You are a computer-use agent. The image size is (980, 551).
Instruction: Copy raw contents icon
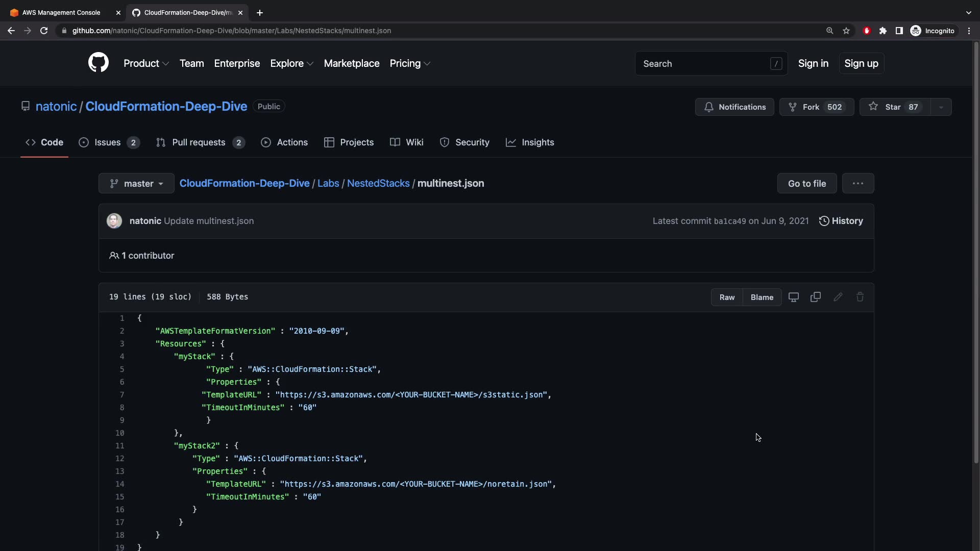815,297
